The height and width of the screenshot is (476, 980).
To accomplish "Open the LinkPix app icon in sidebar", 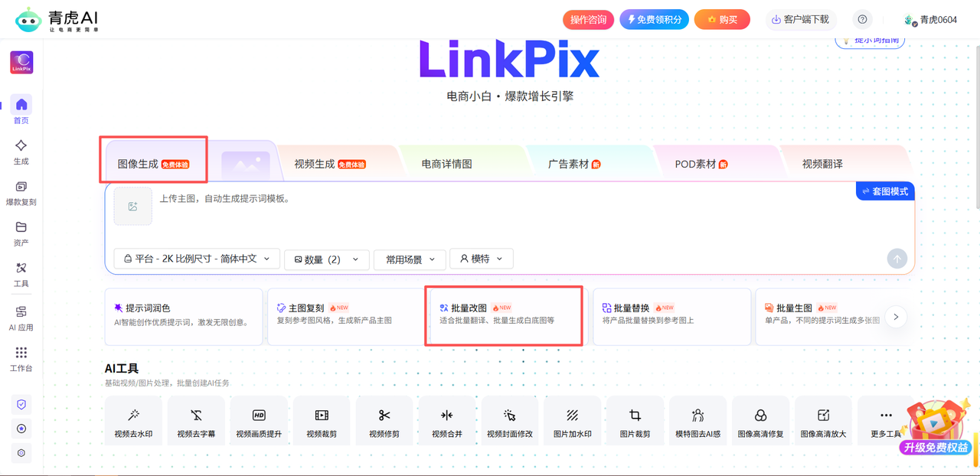I will [x=21, y=63].
